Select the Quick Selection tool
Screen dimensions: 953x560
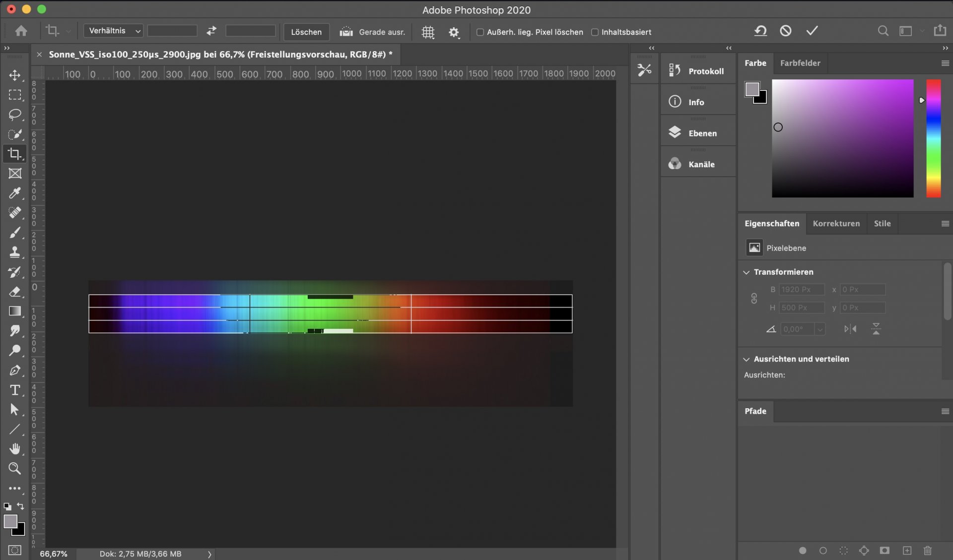coord(15,134)
